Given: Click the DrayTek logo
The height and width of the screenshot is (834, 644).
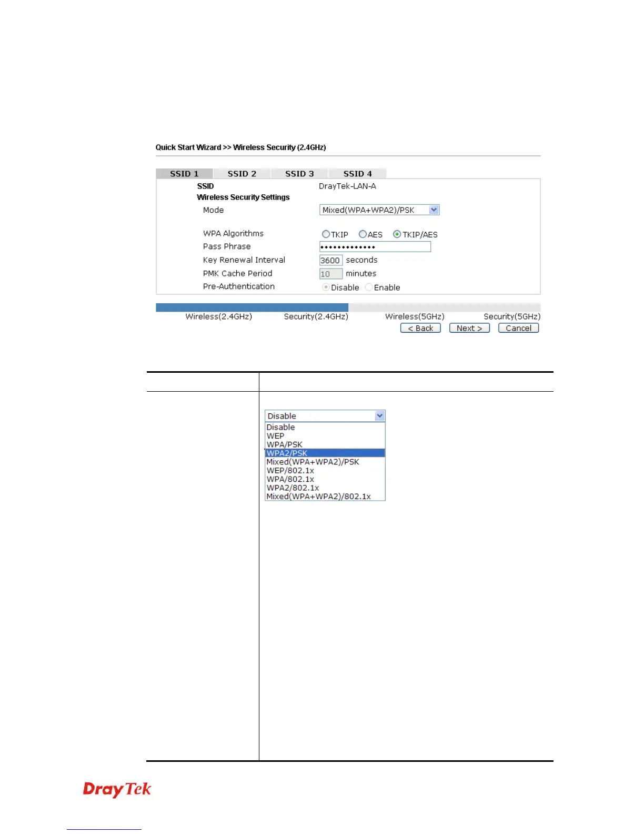Looking at the screenshot, I should point(117,789).
